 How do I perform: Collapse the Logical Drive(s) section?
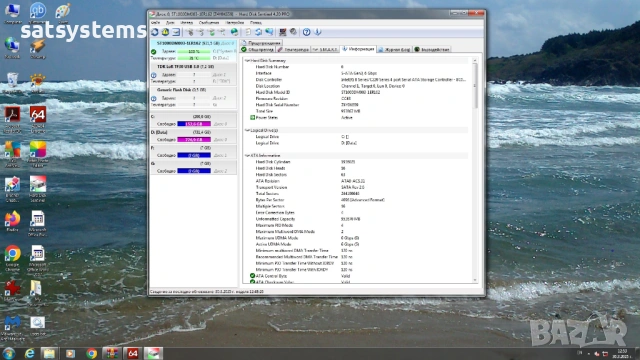247,130
